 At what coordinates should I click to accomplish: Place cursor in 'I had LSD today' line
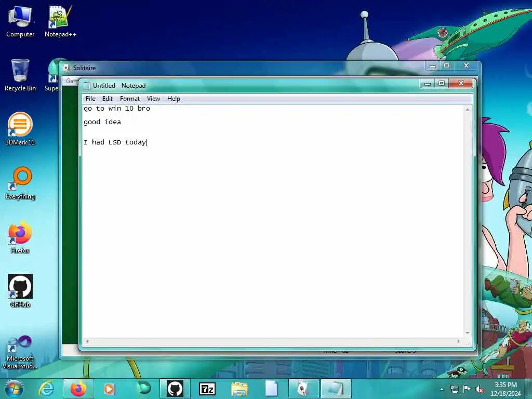(x=115, y=142)
